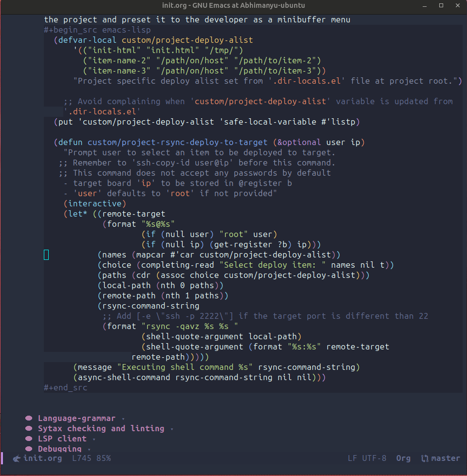Open the Sytax checking and linting heading

point(101,428)
